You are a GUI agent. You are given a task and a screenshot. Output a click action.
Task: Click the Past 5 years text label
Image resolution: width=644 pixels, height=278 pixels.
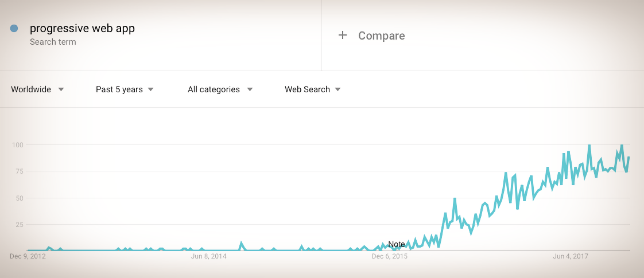119,89
